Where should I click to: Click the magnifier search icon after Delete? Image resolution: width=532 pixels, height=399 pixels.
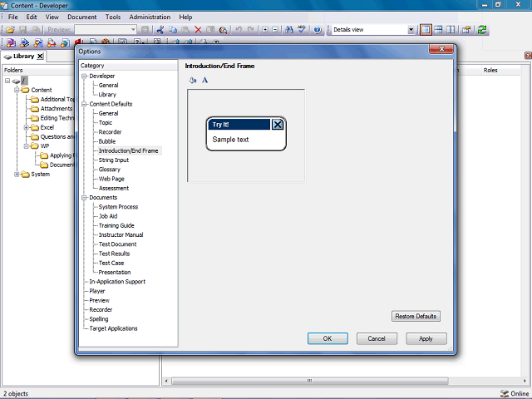coord(223,30)
